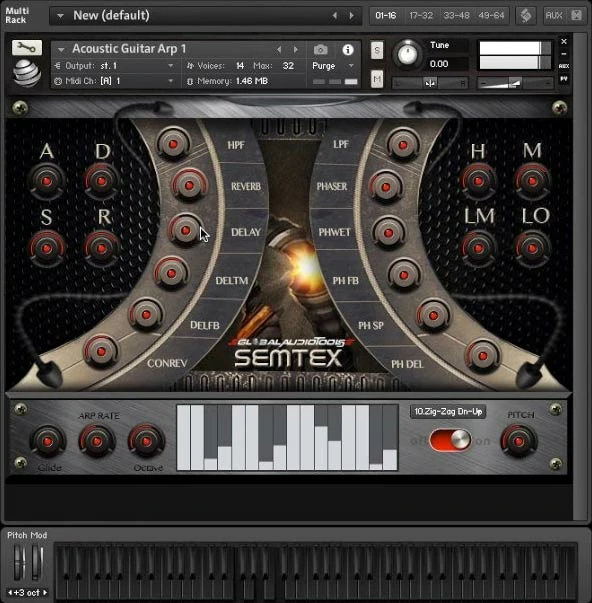Switch to channel page 17-32
Image resolution: width=592 pixels, height=603 pixels.
coord(421,16)
